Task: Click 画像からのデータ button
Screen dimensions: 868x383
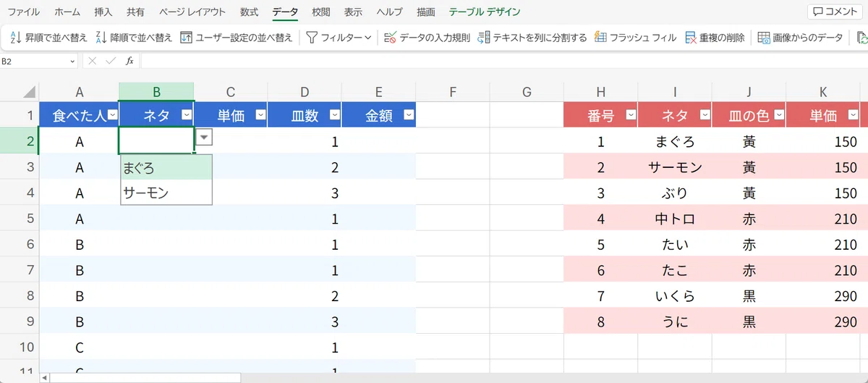Action: 800,38
